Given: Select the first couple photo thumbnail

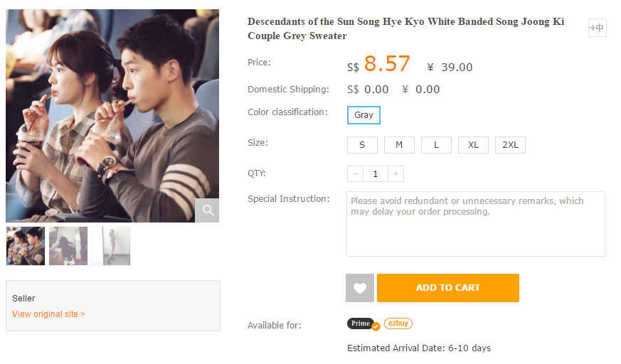Looking at the screenshot, I should [26, 246].
